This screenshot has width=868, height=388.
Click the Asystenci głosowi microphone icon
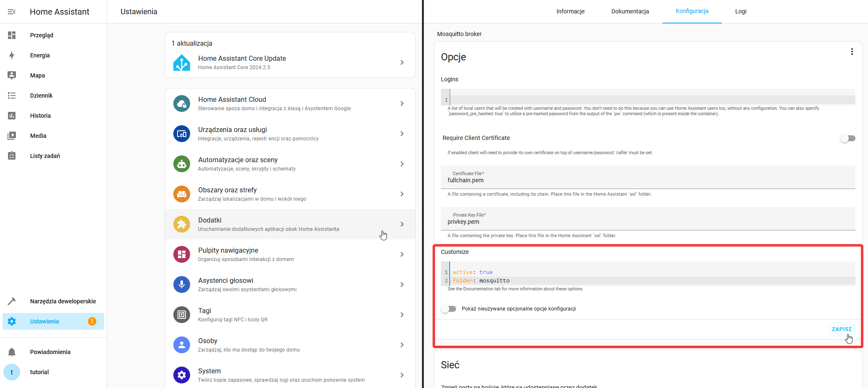click(182, 285)
